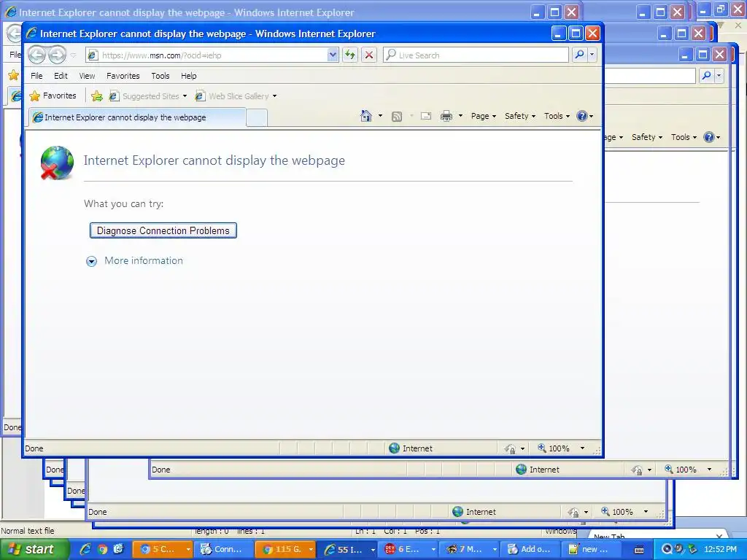This screenshot has width=747, height=560.
Task: Select the 'Internet Explorer cannot display the webpage' tab
Action: point(137,117)
